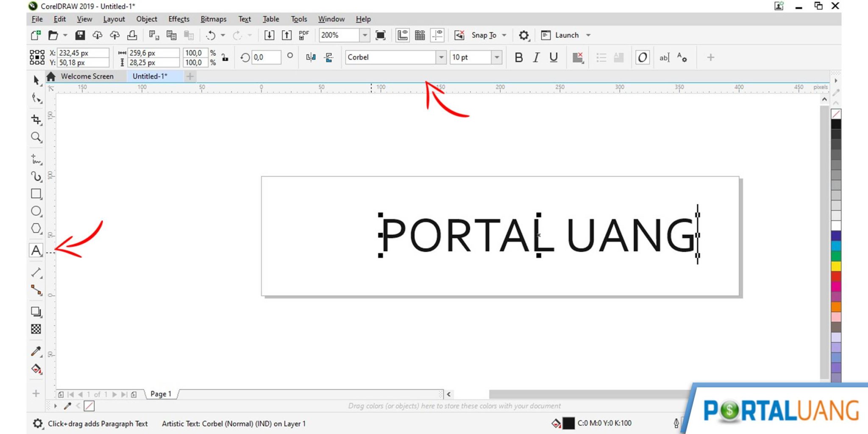Click the Cut icon

(154, 35)
